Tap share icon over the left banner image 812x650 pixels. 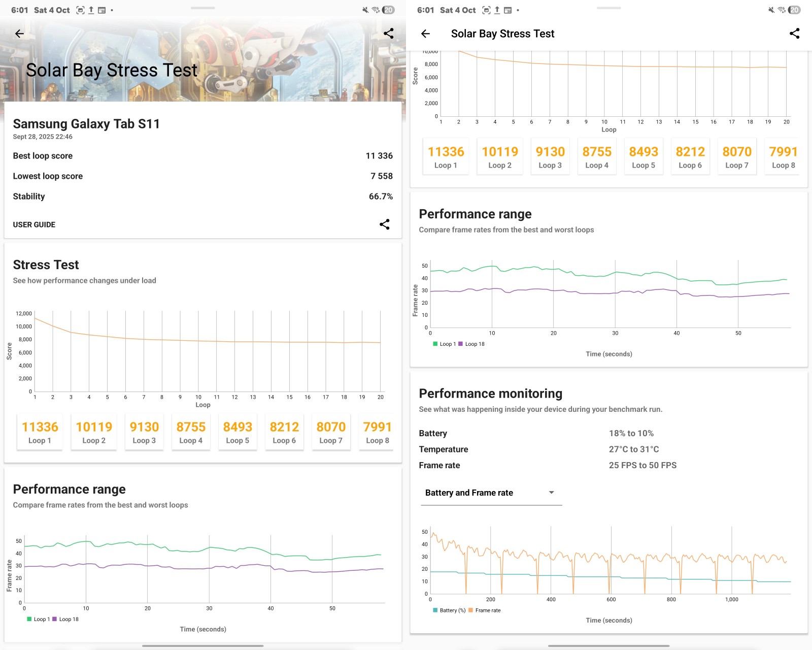point(388,34)
